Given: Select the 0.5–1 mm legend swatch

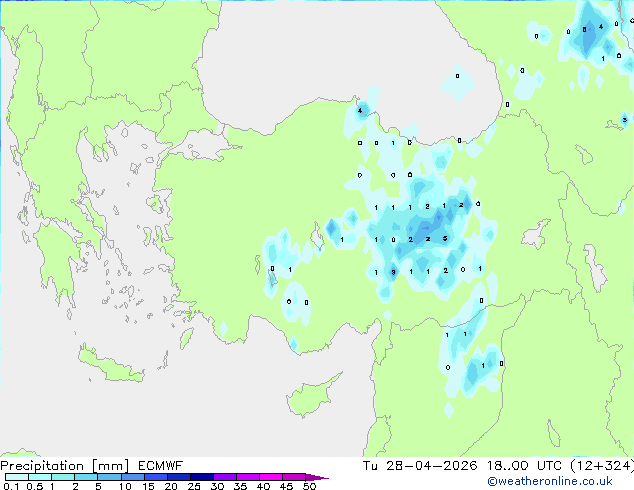Looking at the screenshot, I should (40, 477).
